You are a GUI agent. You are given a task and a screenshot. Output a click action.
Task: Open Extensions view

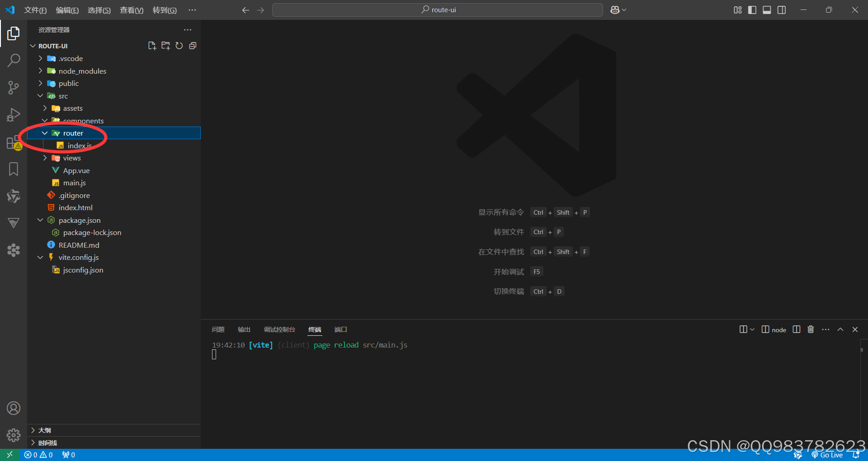(x=14, y=142)
